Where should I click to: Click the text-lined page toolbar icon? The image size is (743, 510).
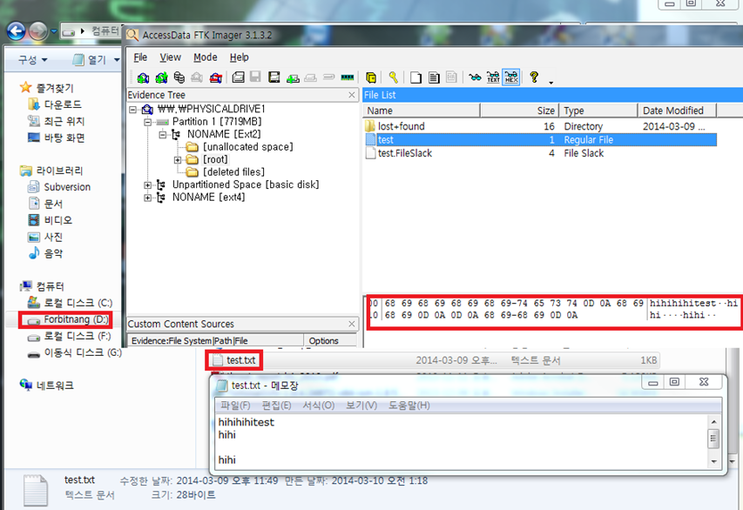[x=434, y=77]
